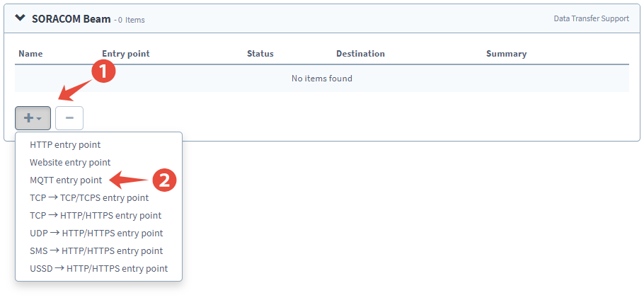Collapse the SORACOM Beam section chevron
This screenshot has height=300, width=644.
coord(20,18)
